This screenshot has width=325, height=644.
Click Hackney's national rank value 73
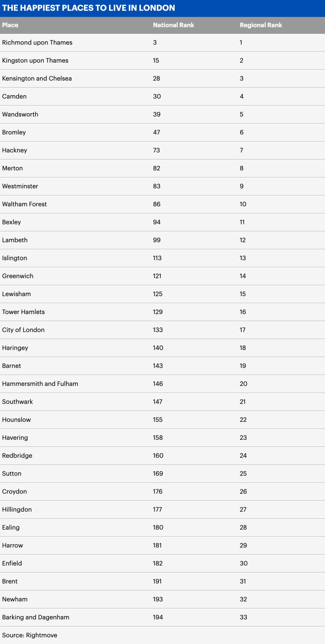point(156,150)
